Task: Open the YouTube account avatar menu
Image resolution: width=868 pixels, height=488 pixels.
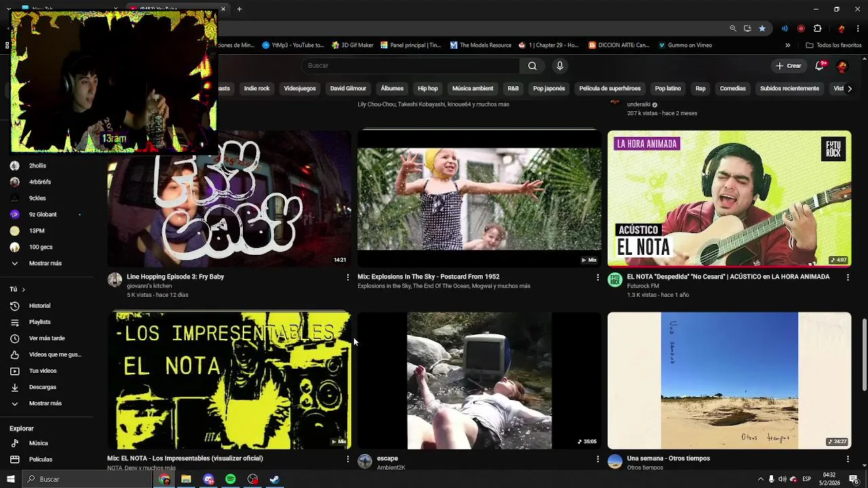Action: [842, 66]
